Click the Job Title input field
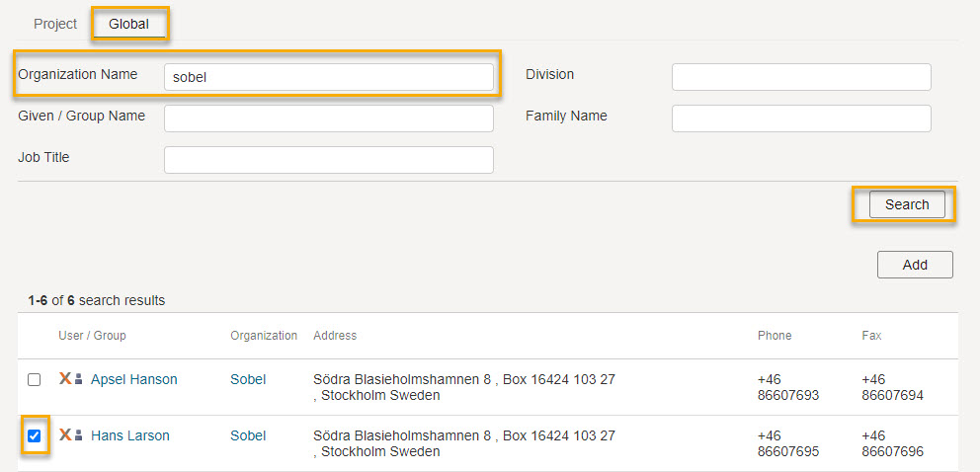The width and height of the screenshot is (980, 472). tap(329, 160)
